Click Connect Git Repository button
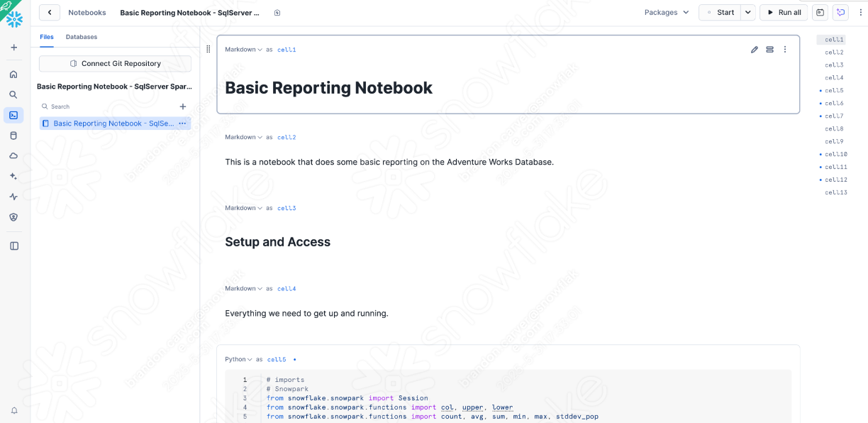The image size is (868, 423). click(115, 64)
